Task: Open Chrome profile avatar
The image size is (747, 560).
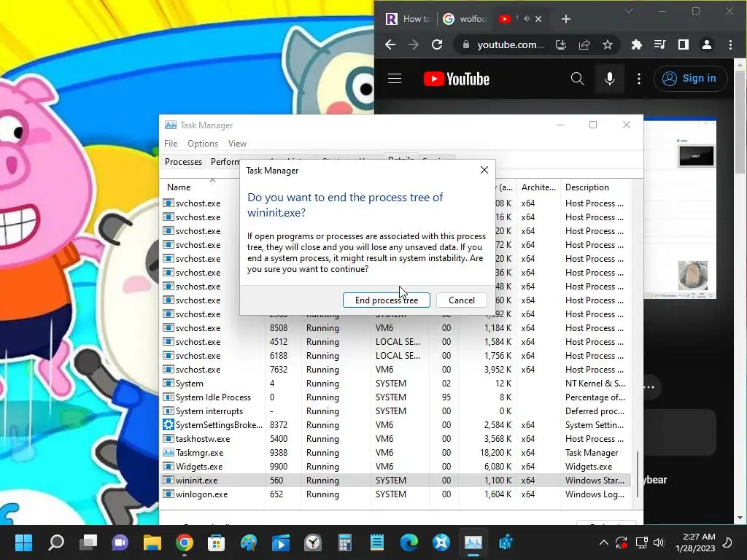Action: tap(706, 44)
